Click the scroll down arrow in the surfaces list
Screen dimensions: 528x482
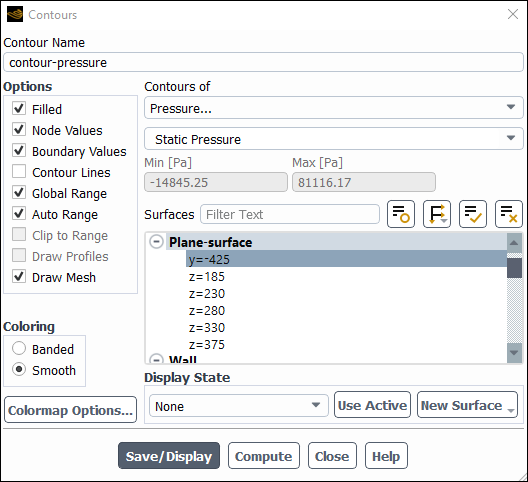coord(514,353)
